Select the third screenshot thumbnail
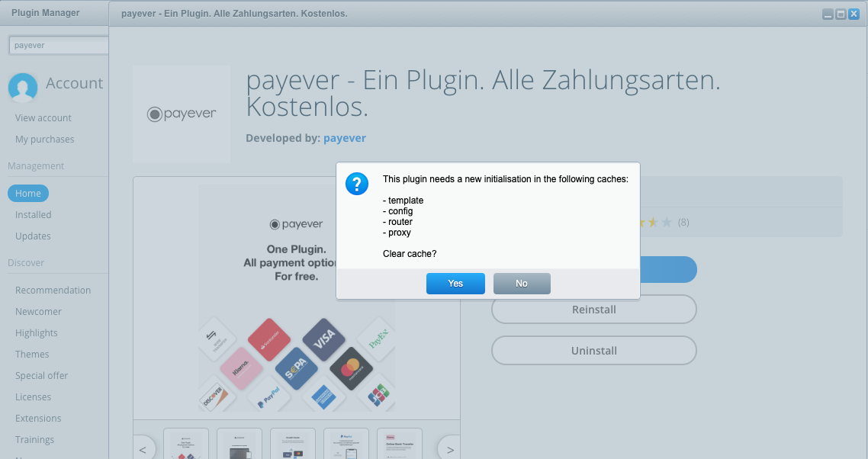The image size is (868, 459). coord(293,444)
